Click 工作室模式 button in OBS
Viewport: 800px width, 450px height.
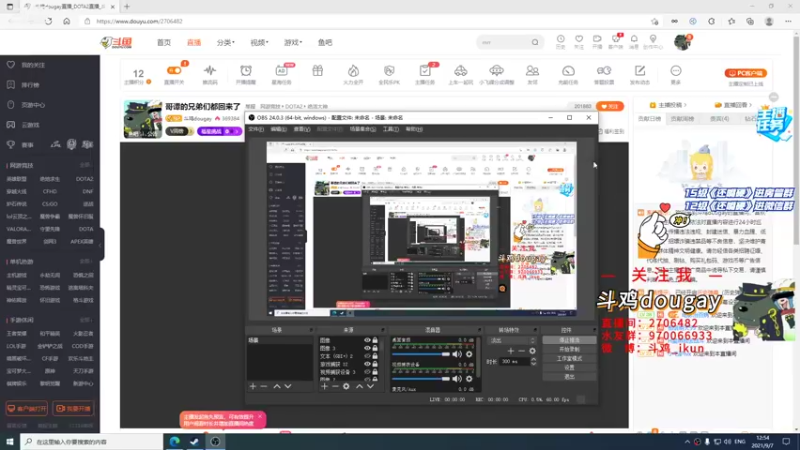coord(569,359)
